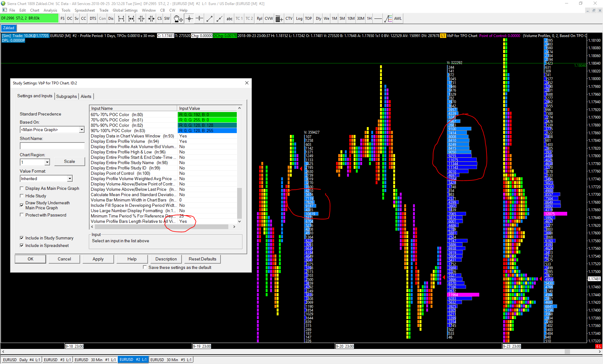Click the Reset Defaults button
Screen dimensions: 603x364
click(202, 259)
